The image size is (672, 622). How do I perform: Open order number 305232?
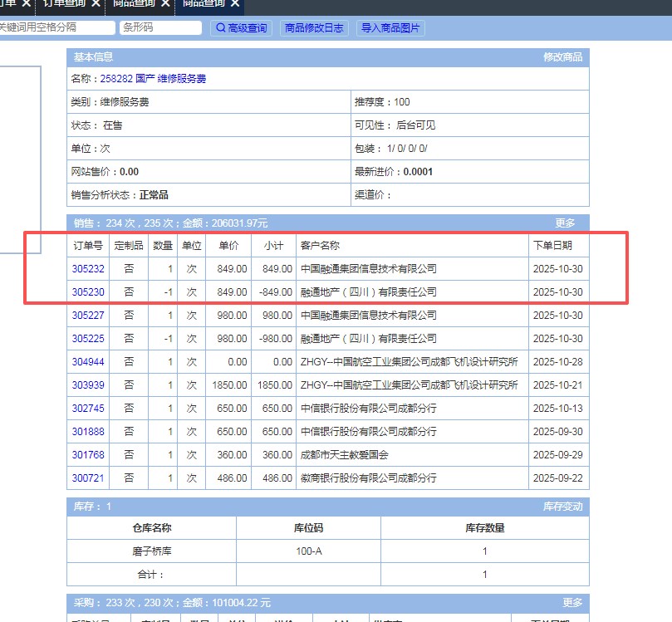tap(88, 269)
